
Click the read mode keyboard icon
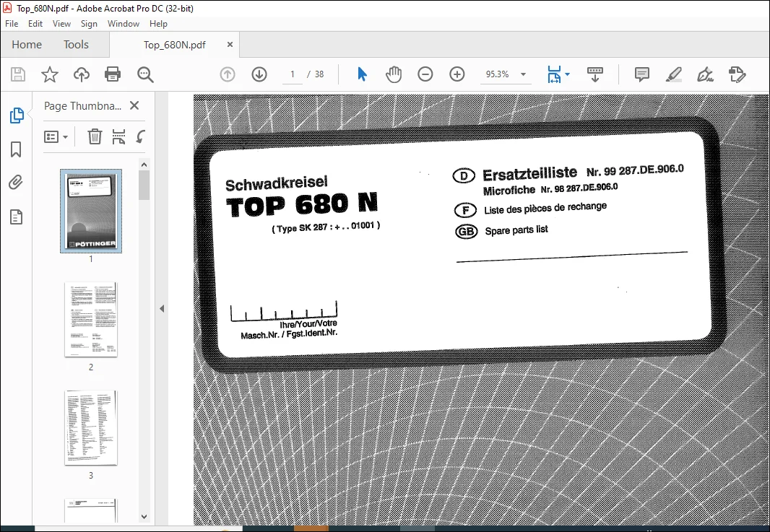tap(594, 74)
